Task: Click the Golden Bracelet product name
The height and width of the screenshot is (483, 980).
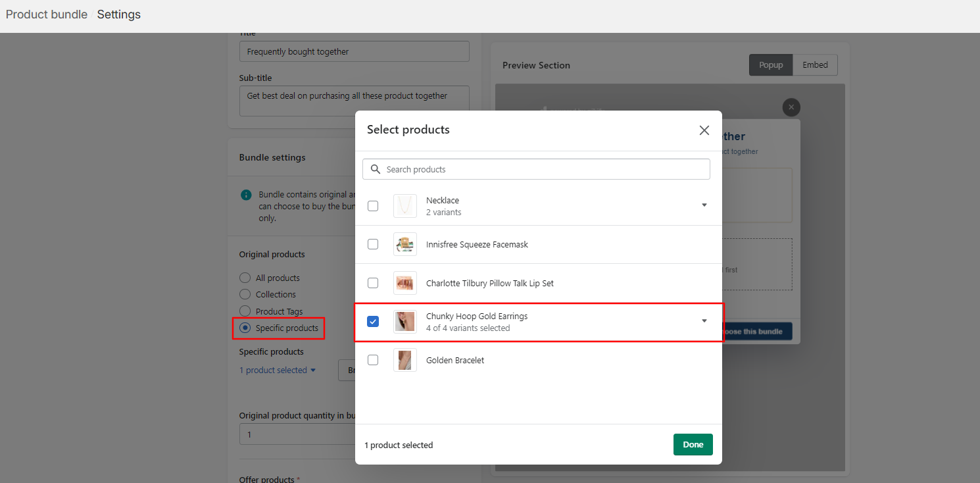Action: coord(455,360)
